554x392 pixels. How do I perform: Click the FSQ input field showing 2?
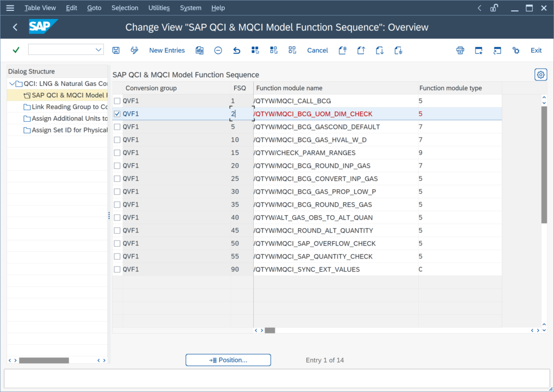(x=242, y=114)
